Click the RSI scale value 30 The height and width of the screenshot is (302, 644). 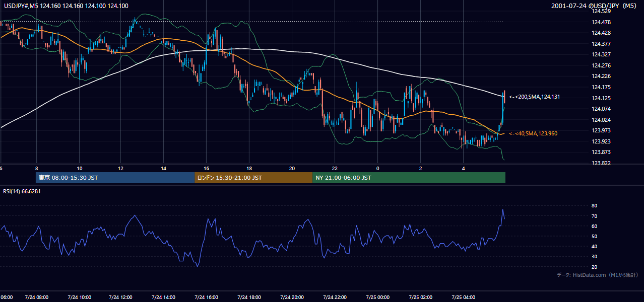click(594, 257)
